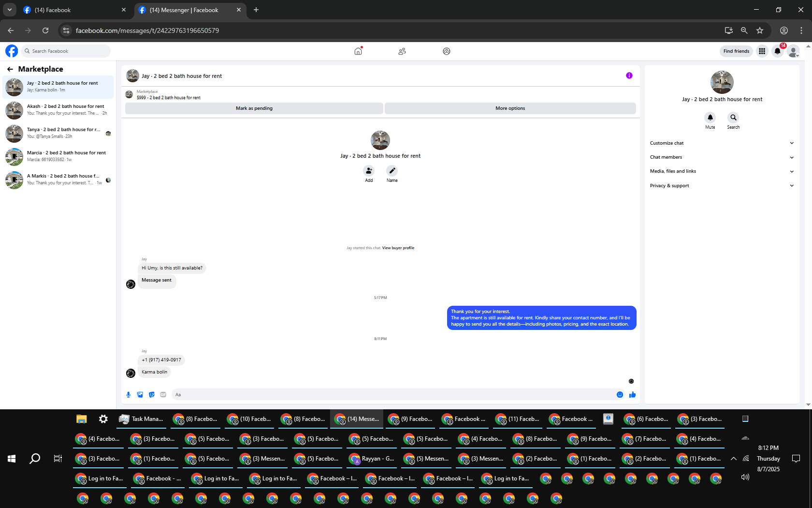Click the Find friends button
The image size is (812, 508).
point(736,51)
